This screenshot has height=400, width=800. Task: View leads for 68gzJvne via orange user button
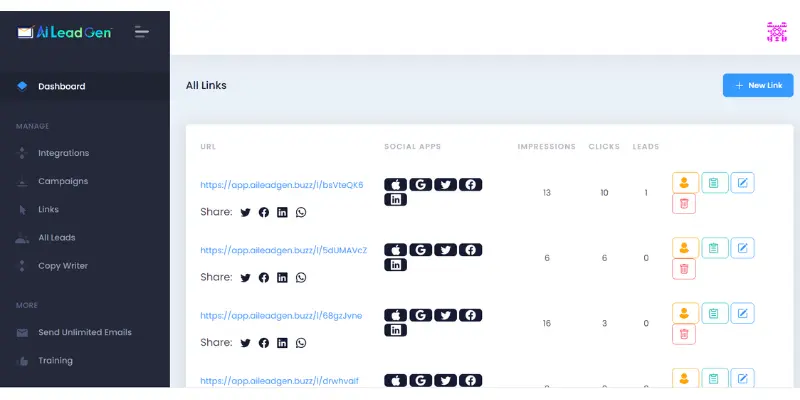click(685, 313)
